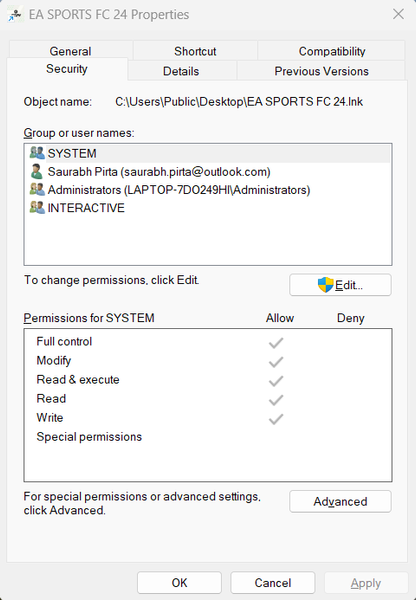Viewport: 416px width, 600px height.
Task: Click the Saurabh Pirta user icon
Action: pos(37,171)
